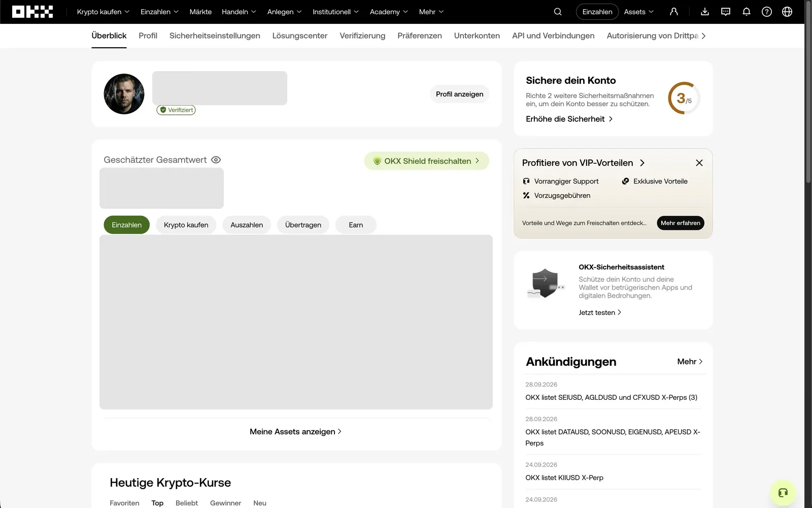Expand the Anlegen dropdown menu
The height and width of the screenshot is (508, 812).
[x=285, y=12]
